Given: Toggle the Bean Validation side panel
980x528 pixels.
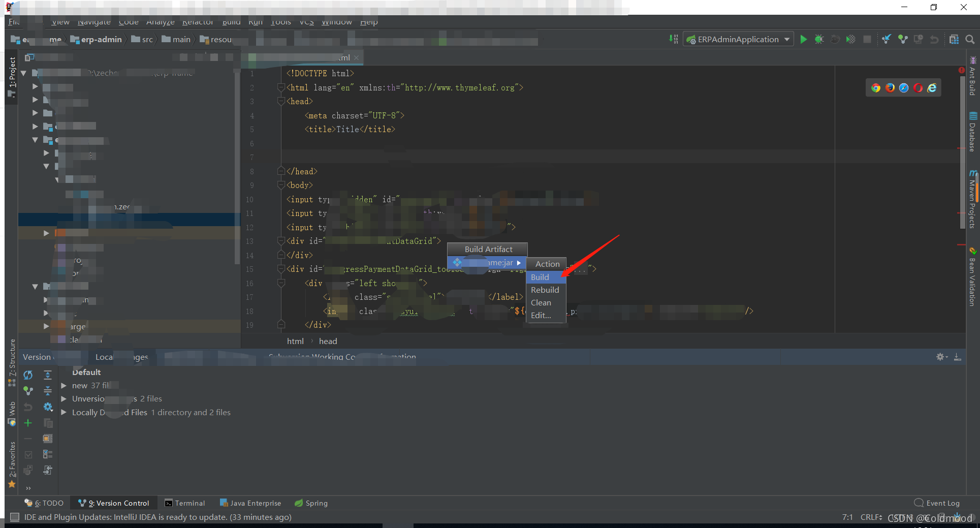Looking at the screenshot, I should (x=972, y=277).
